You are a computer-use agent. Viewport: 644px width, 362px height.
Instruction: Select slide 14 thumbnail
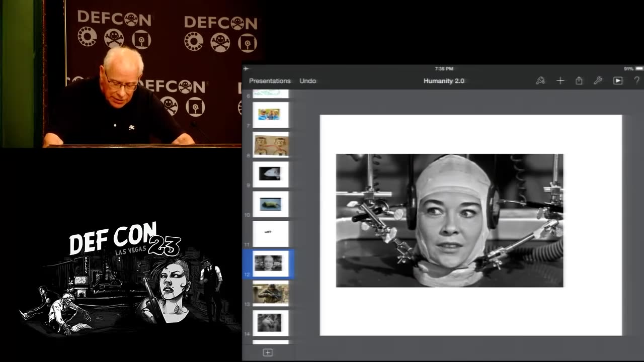pyautogui.click(x=270, y=323)
